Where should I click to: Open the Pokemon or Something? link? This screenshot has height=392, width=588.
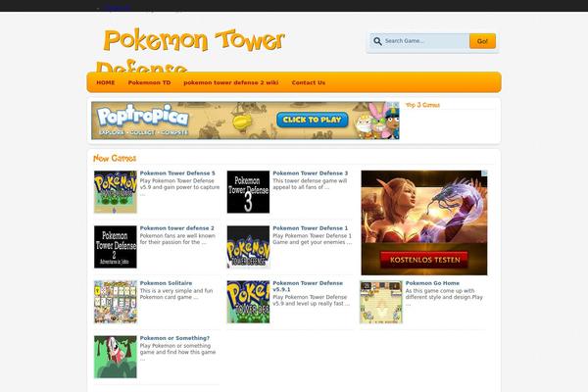(x=174, y=338)
